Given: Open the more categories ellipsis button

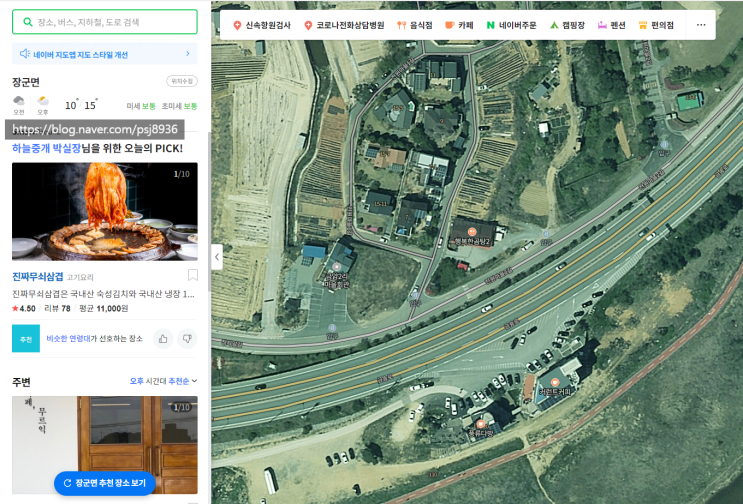Looking at the screenshot, I should [701, 25].
